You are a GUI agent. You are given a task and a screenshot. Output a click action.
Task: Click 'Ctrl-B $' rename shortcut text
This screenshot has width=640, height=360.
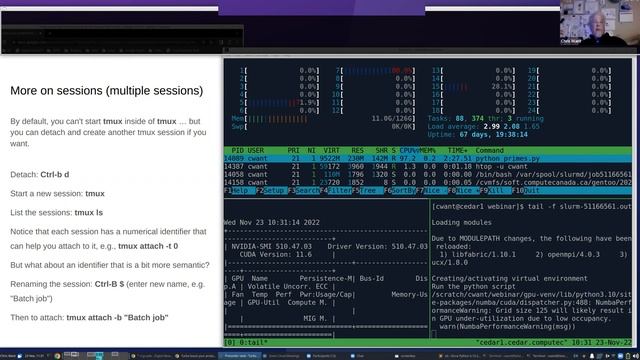tap(109, 284)
